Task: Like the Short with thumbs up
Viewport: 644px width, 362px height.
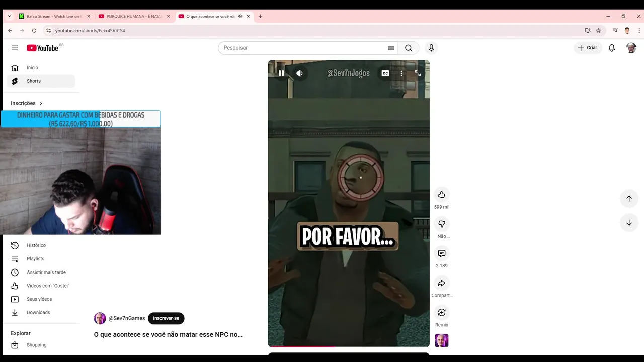Action: point(442,195)
